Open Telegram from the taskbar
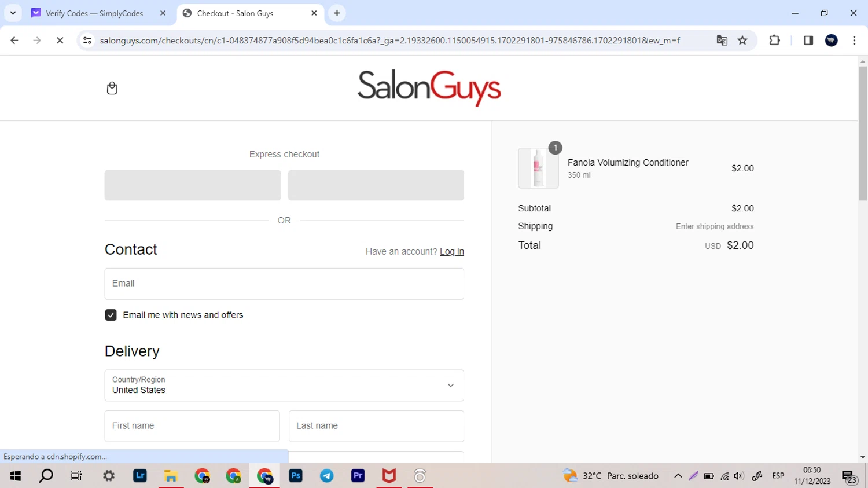 pos(327,476)
